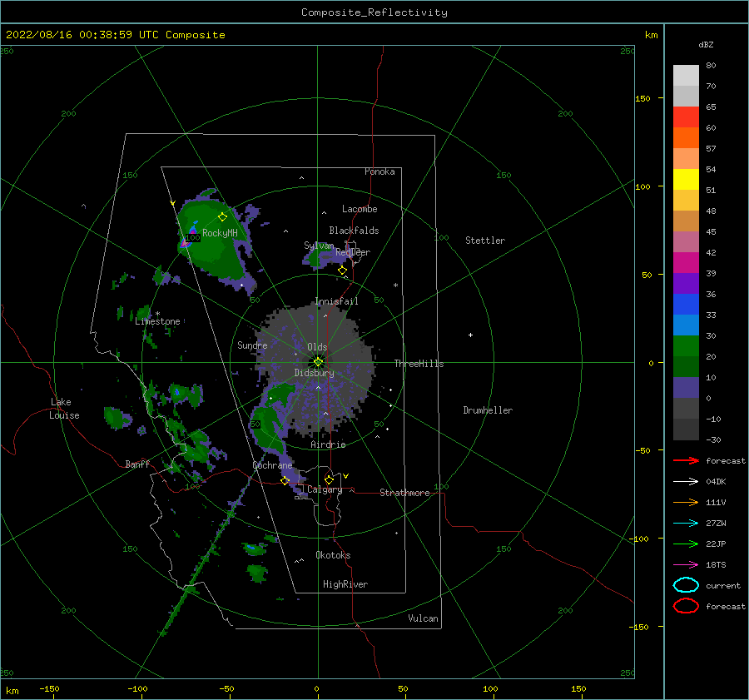Click the red forecast arrow in legend
This screenshot has width=749, height=700.
point(686,460)
